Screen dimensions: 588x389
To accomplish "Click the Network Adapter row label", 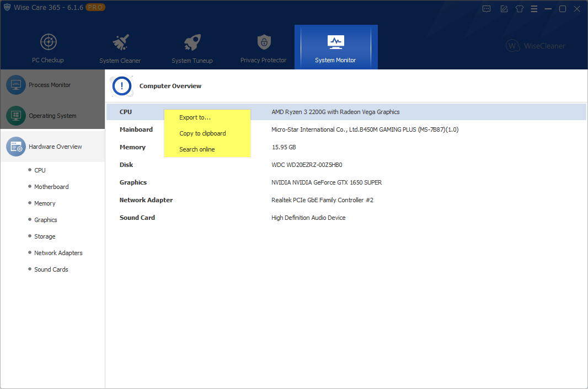I will click(x=146, y=200).
